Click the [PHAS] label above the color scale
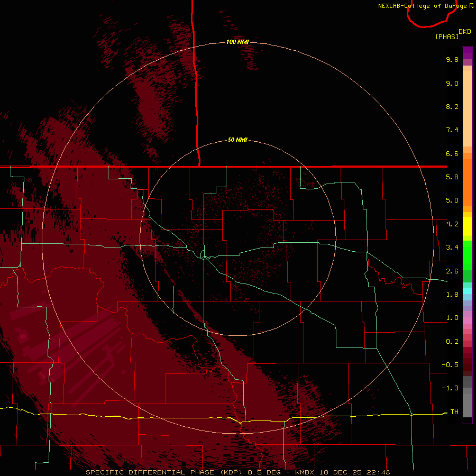476x476 pixels. [x=447, y=36]
